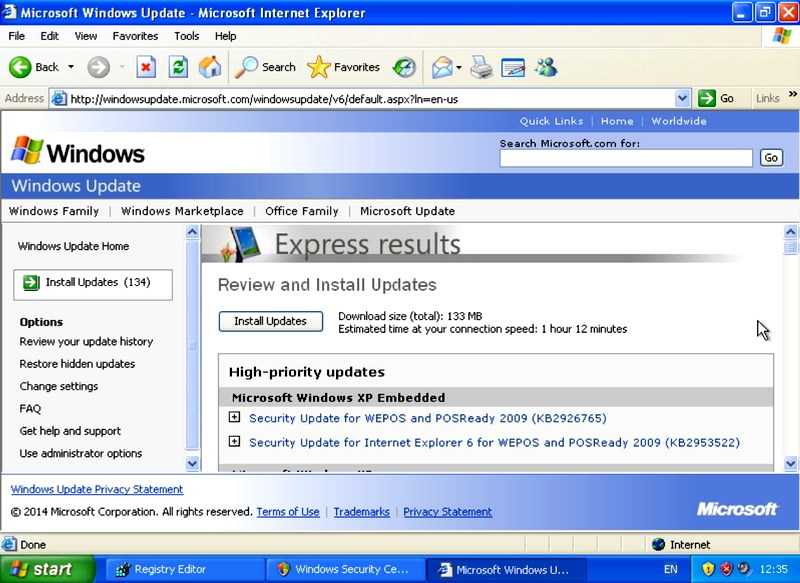Click the sidebar scrollbar down arrow
The height and width of the screenshot is (583, 800).
[193, 464]
